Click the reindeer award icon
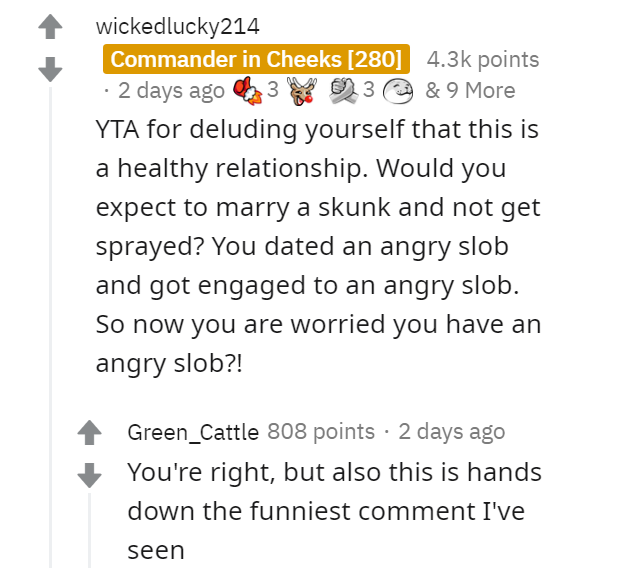The height and width of the screenshot is (568, 639). tap(302, 91)
